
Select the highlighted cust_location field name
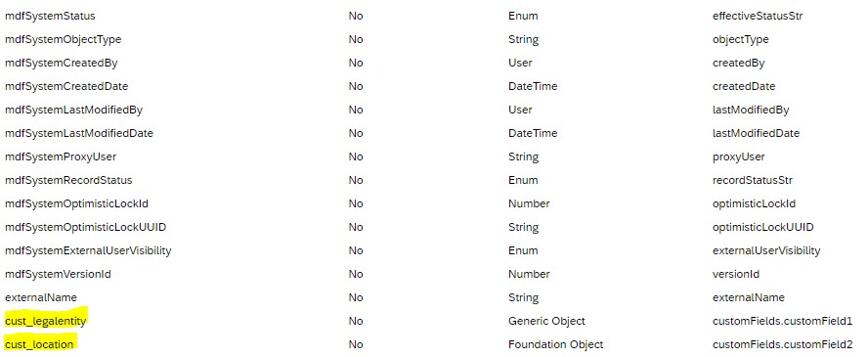tap(39, 344)
